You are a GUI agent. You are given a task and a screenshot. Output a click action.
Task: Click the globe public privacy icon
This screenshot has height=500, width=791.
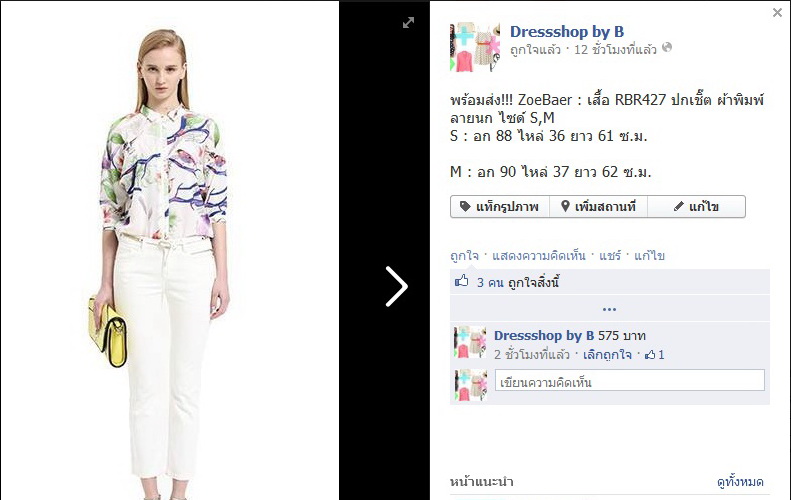point(667,47)
